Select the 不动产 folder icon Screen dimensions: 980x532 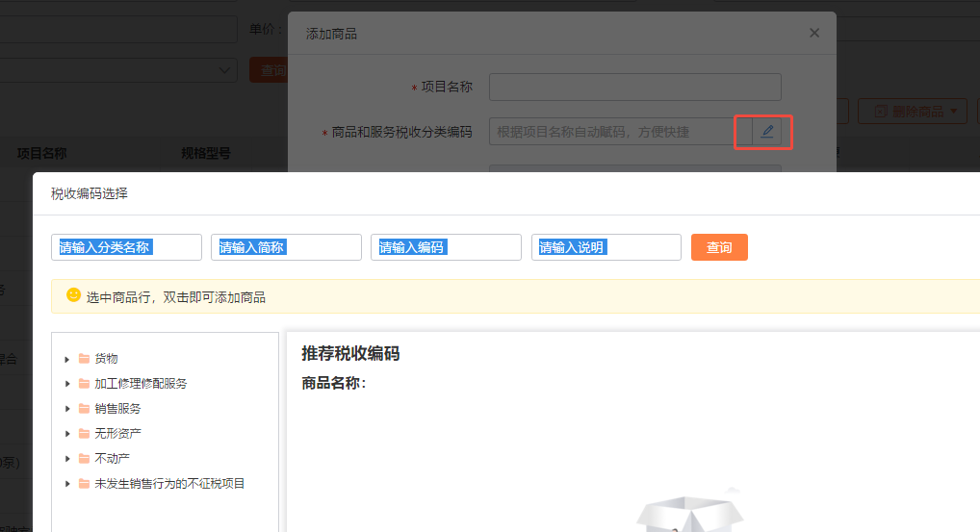point(84,458)
